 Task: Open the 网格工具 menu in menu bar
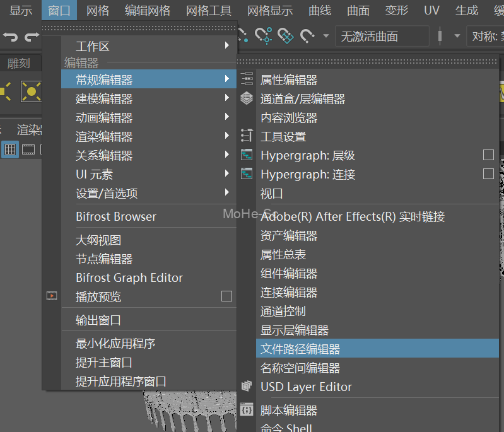pos(209,11)
